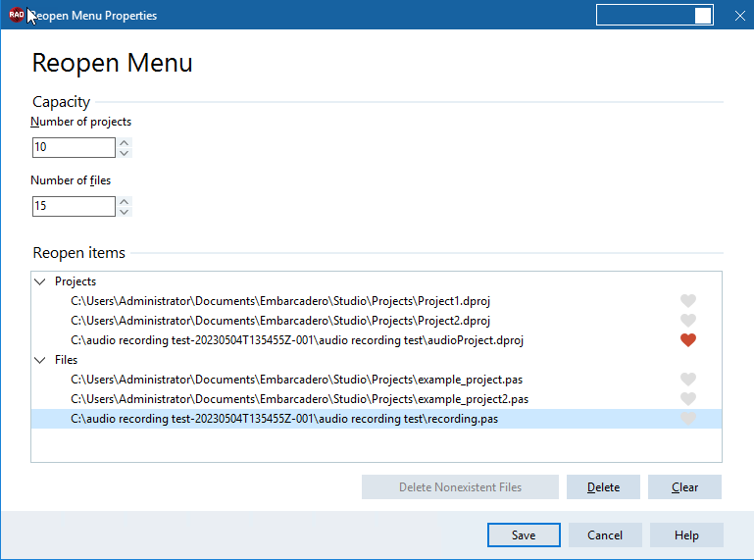Click the Files group label
This screenshot has height=560, width=754.
pos(66,360)
